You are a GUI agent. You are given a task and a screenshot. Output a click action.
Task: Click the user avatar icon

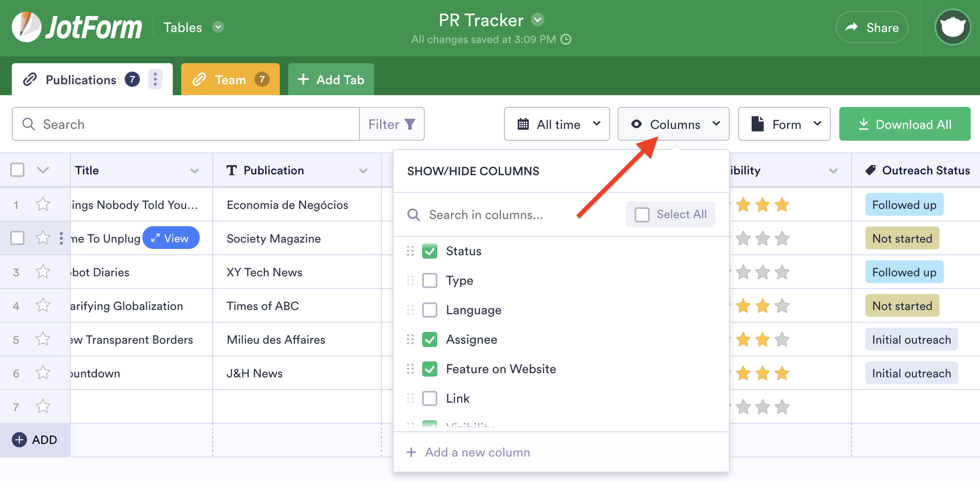pyautogui.click(x=953, y=27)
